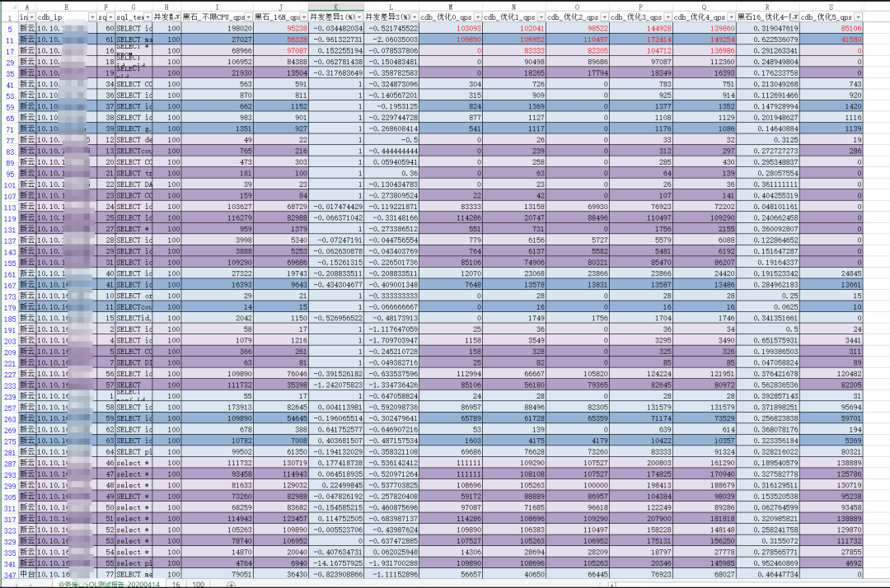Screen dimensions: 890x588
Task: Switch to the sheet tab named 100
Action: tap(198, 584)
